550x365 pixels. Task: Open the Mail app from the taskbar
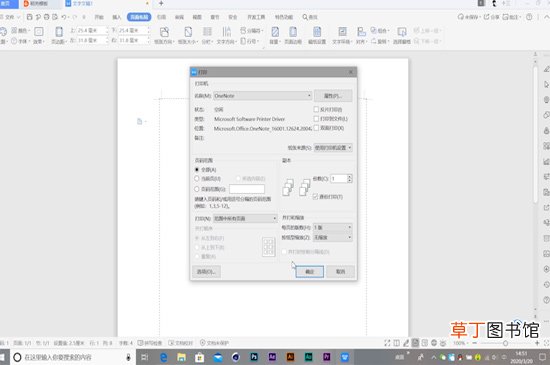[x=218, y=357]
